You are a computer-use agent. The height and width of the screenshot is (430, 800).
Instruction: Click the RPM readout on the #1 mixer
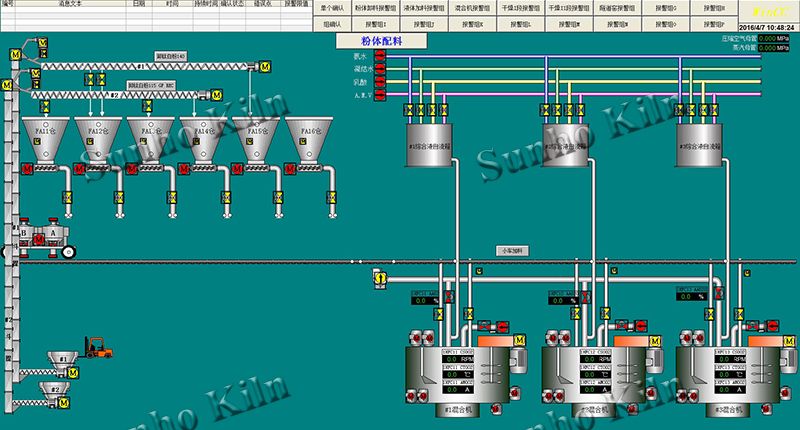(x=458, y=359)
